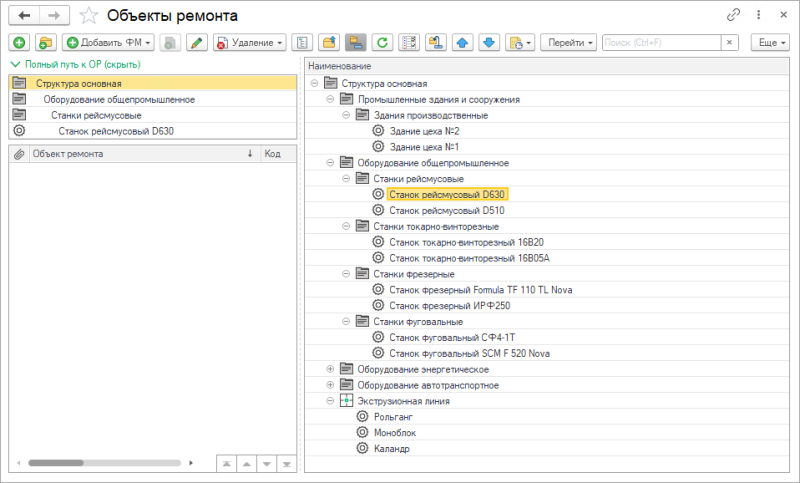The height and width of the screenshot is (483, 800).
Task: Collapse Станки фрезерные node
Action: [x=346, y=274]
